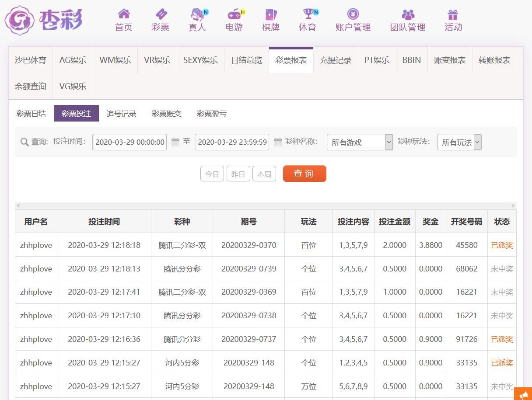Click bet content 1,2,3,4,5
The image size is (532, 400).
353,363
